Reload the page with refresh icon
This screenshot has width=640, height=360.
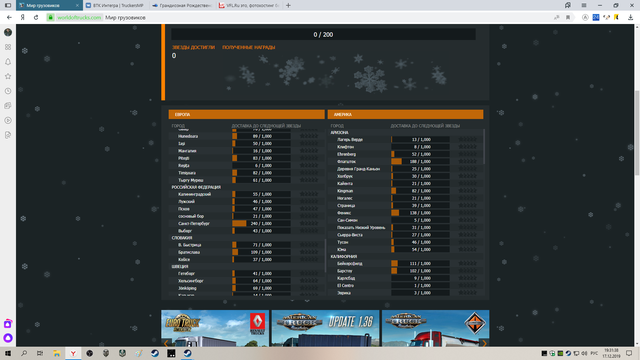click(36, 18)
